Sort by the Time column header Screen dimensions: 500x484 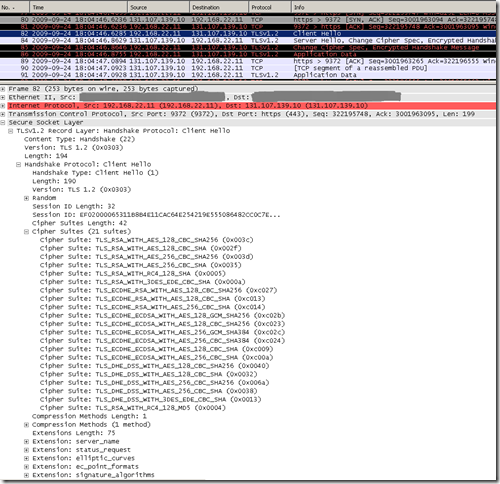click(x=78, y=7)
